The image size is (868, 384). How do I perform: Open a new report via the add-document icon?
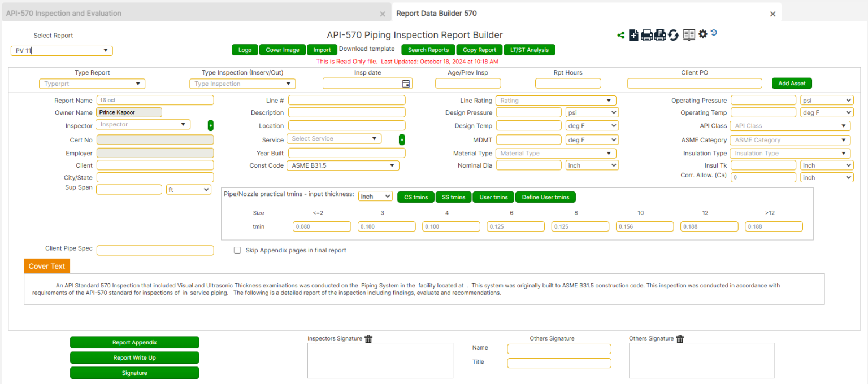[633, 34]
